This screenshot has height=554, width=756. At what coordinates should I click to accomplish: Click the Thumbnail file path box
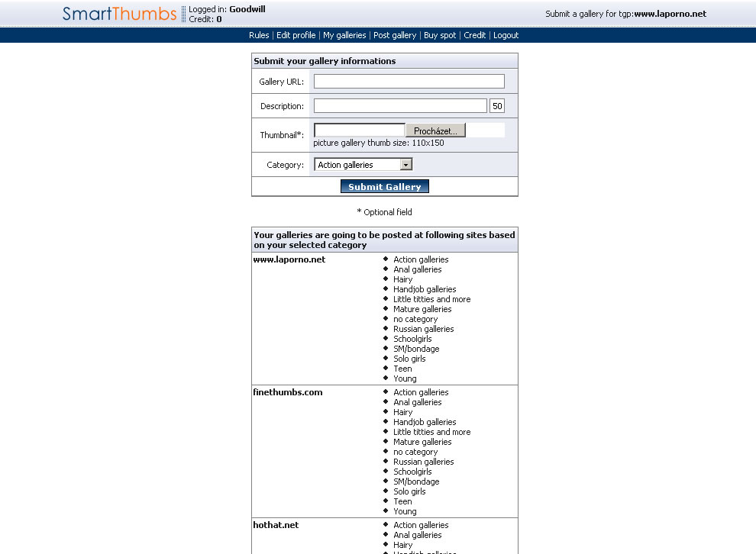[x=359, y=130]
